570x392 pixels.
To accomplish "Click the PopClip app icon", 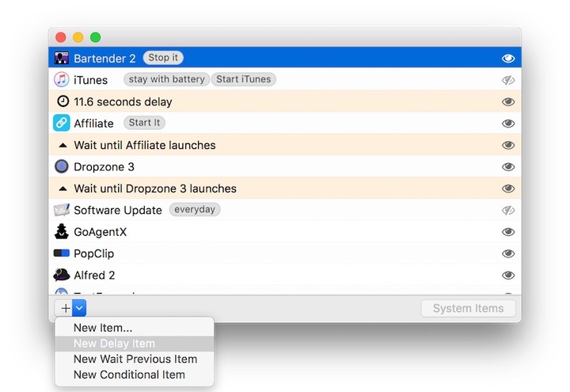I will click(62, 253).
